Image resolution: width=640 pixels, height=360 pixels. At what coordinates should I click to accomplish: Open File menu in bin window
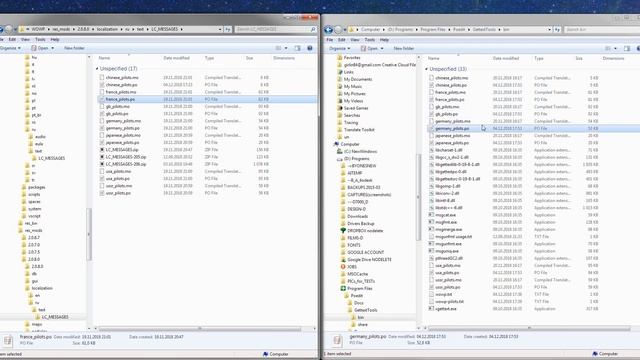coord(329,40)
